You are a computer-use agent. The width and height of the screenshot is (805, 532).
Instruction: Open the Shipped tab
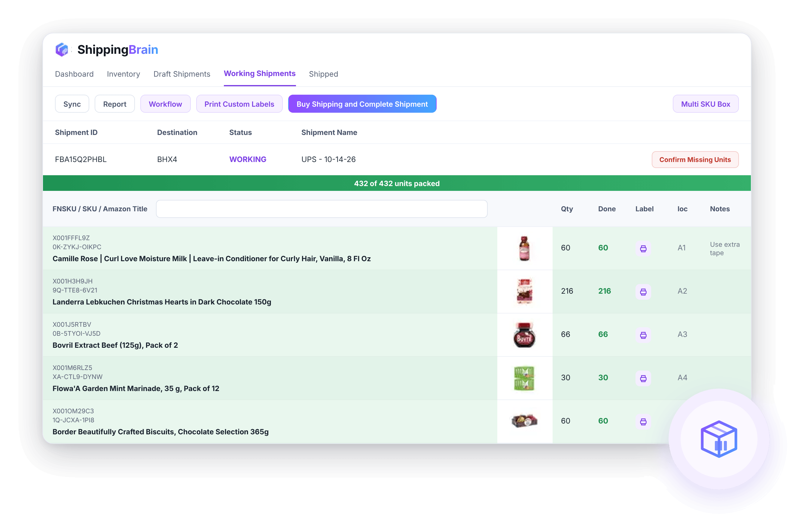point(323,74)
